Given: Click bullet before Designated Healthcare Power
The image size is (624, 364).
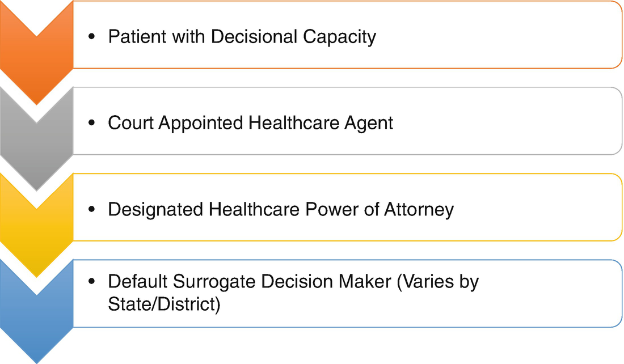Looking at the screenshot, I should [92, 209].
